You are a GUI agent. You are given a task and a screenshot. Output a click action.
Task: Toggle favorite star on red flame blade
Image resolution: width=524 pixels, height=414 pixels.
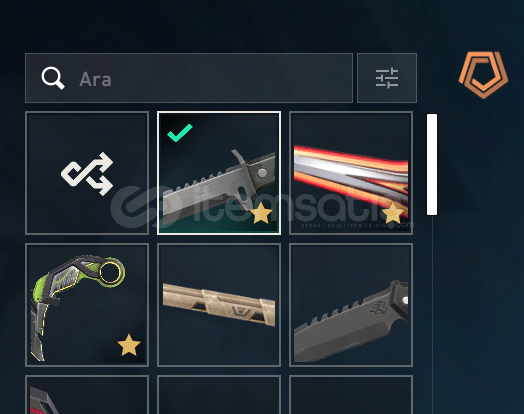tap(392, 213)
